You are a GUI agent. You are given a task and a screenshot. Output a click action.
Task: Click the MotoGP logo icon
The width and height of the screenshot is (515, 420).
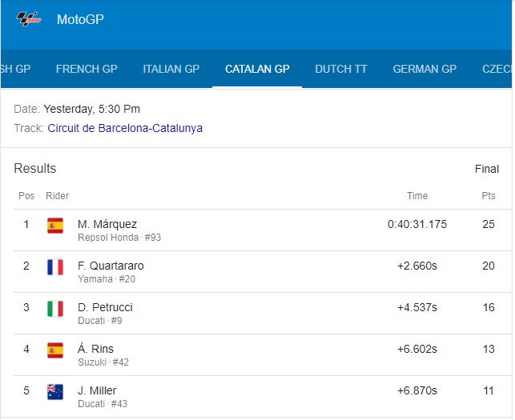29,19
